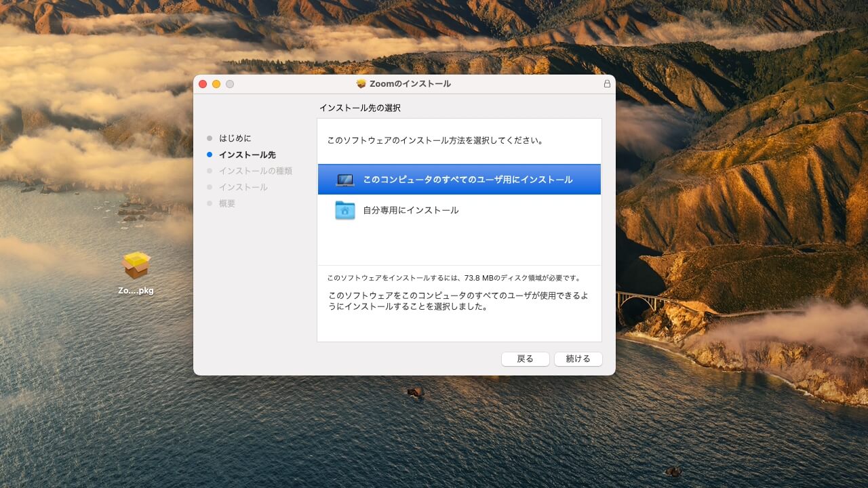Click the 73.8 MB disk space notice
The image size is (868, 488).
(x=454, y=278)
